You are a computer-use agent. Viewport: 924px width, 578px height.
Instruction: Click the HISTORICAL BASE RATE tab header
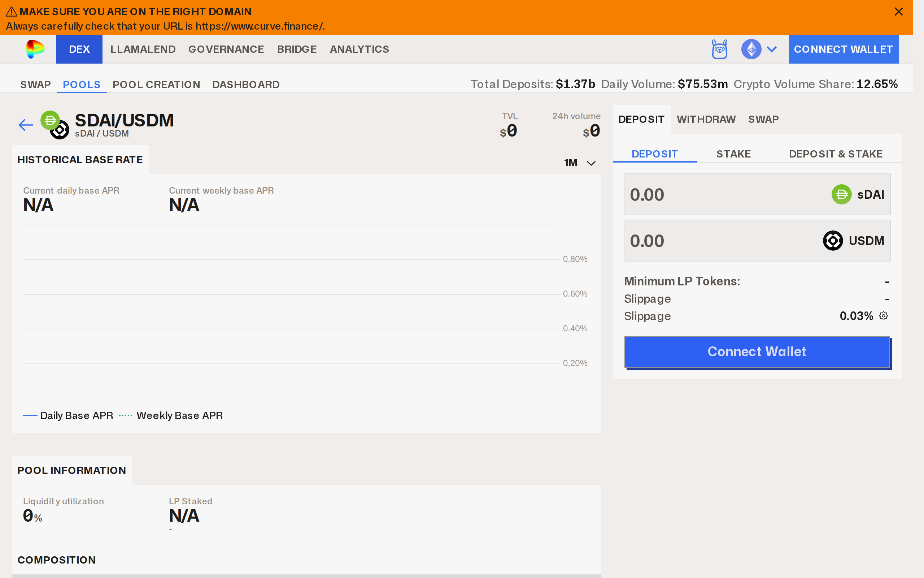point(80,160)
